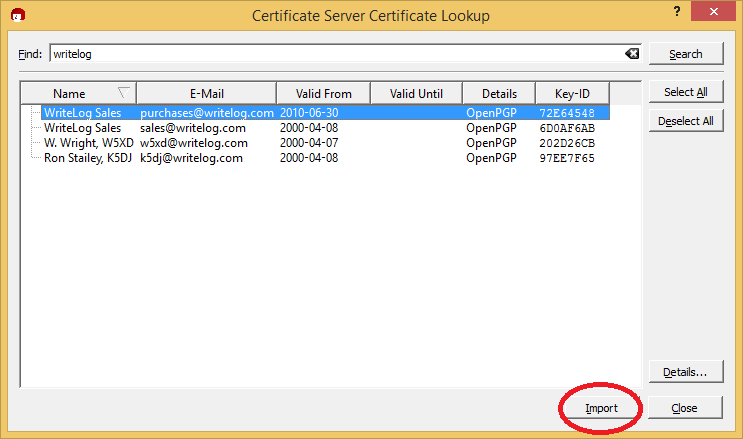Click Key-ID 97EE7F65 cell
This screenshot has height=439, width=743.
tap(567, 158)
